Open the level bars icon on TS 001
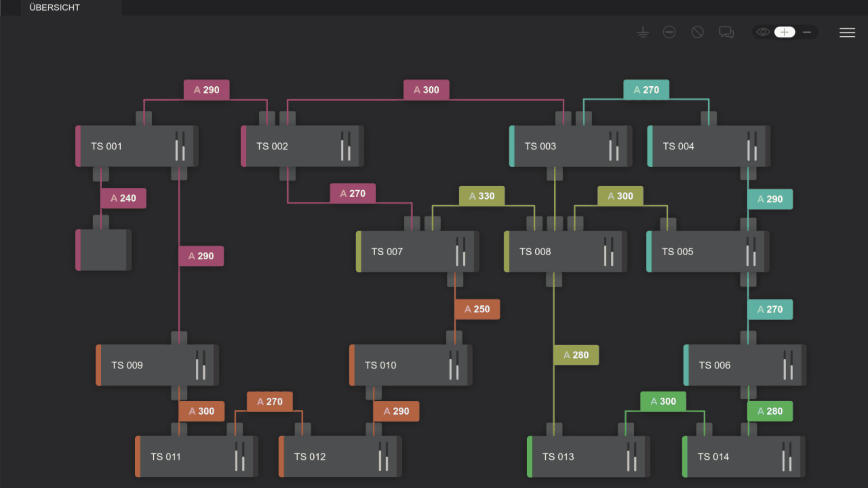The width and height of the screenshot is (868, 488). point(180,146)
